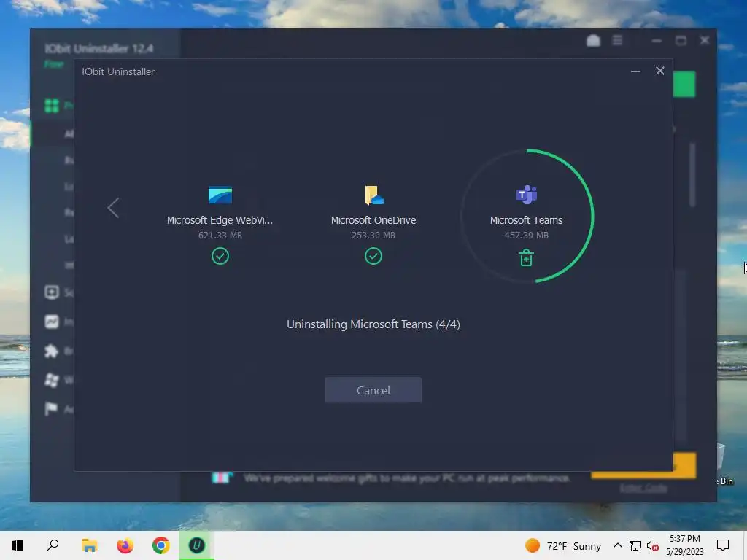
Task: Open File Explorer from the taskbar
Action: 89,545
